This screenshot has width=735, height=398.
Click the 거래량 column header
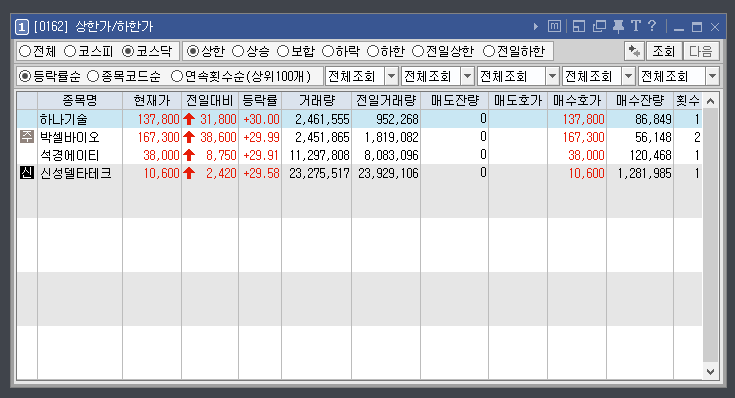point(316,101)
